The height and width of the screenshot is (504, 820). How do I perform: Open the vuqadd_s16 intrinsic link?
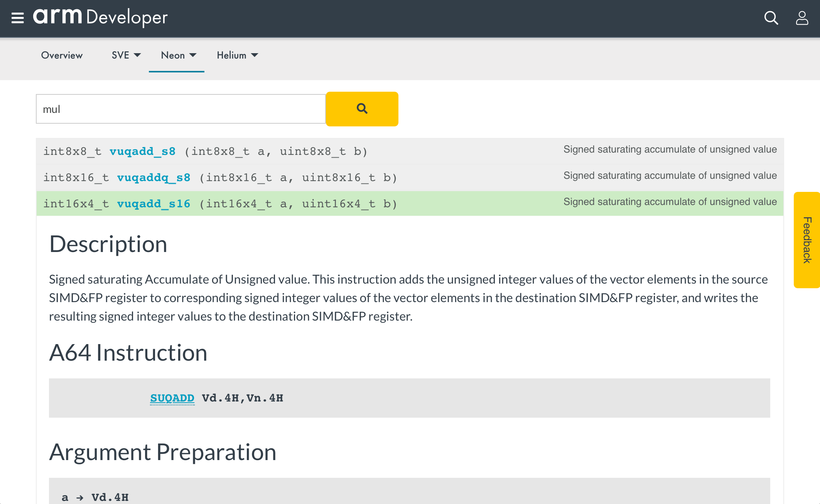click(x=154, y=204)
